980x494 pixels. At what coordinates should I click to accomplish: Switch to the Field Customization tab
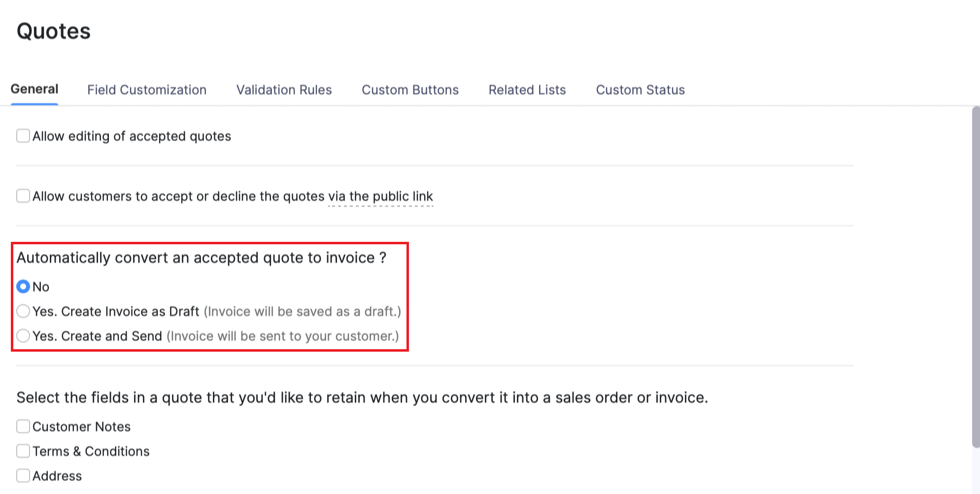pyautogui.click(x=146, y=90)
